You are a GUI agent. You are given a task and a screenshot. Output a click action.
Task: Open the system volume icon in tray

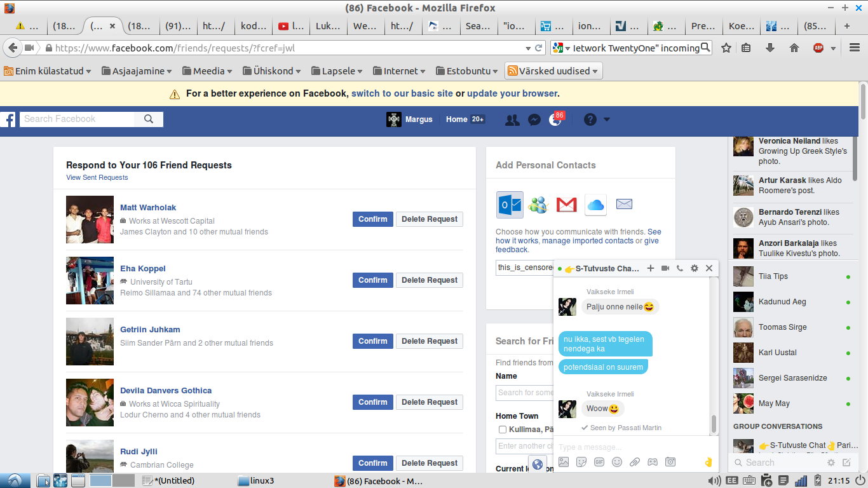point(714,481)
